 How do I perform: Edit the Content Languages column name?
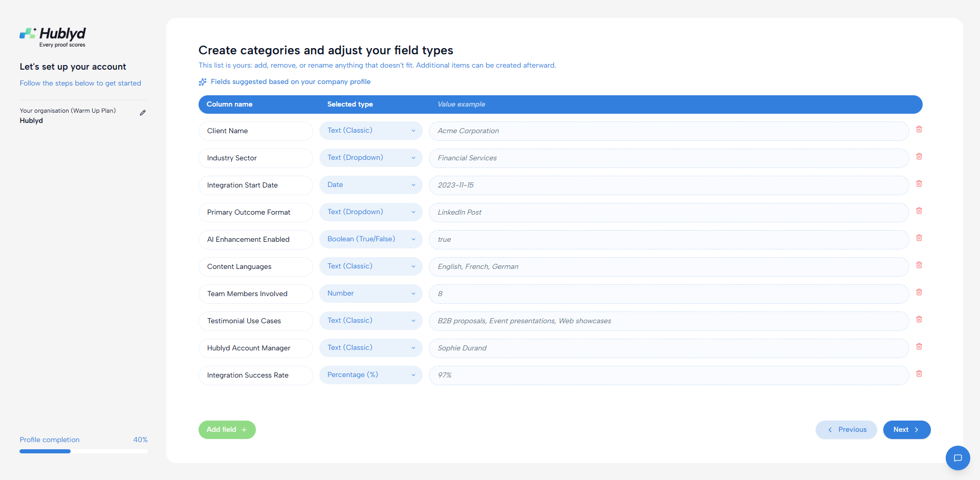point(256,266)
